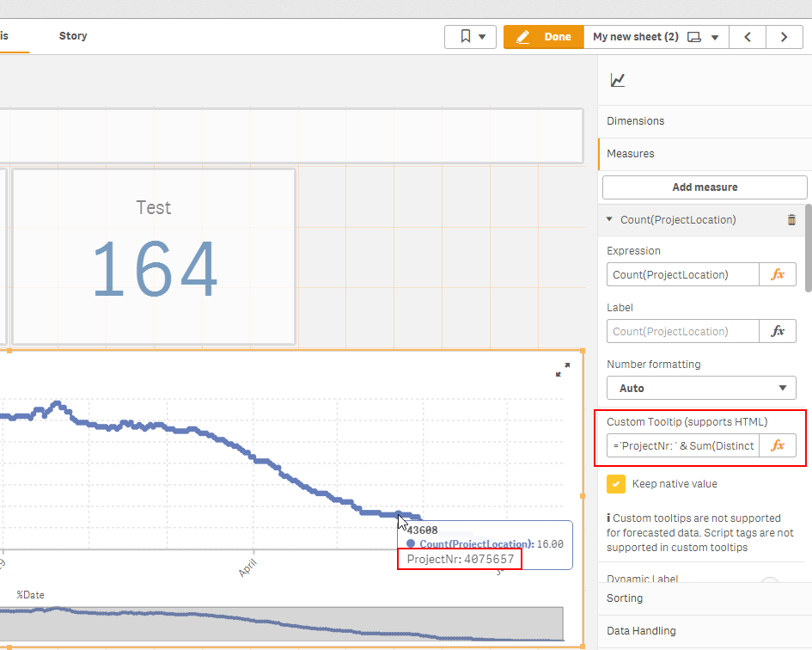
Task: Select the Test KPI object showing 164
Action: 154,256
